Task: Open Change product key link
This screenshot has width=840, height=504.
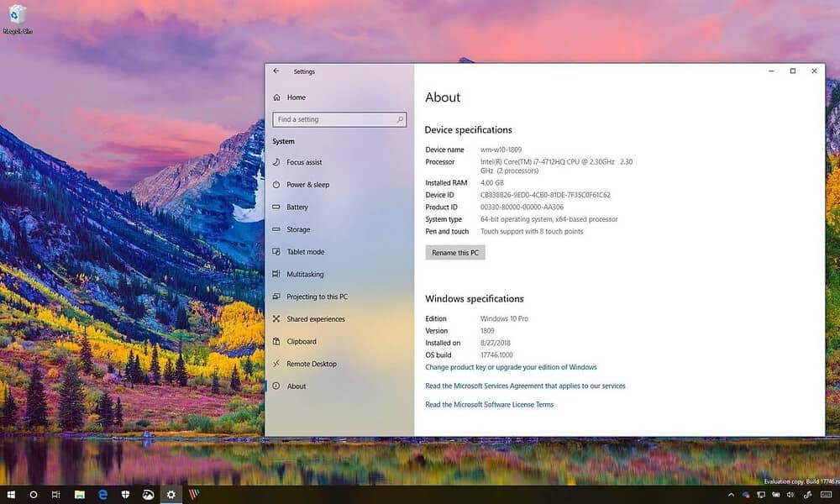Action: (512, 367)
